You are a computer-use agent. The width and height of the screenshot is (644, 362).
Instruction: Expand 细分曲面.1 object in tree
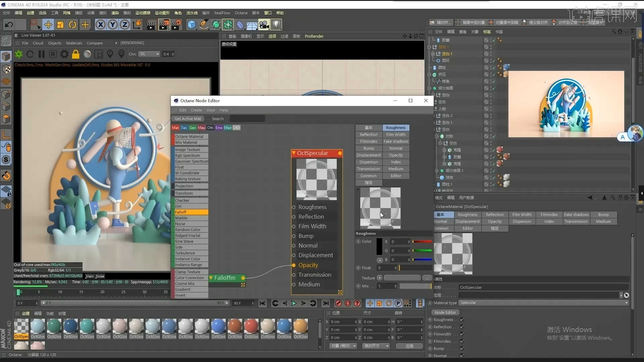tap(437, 171)
